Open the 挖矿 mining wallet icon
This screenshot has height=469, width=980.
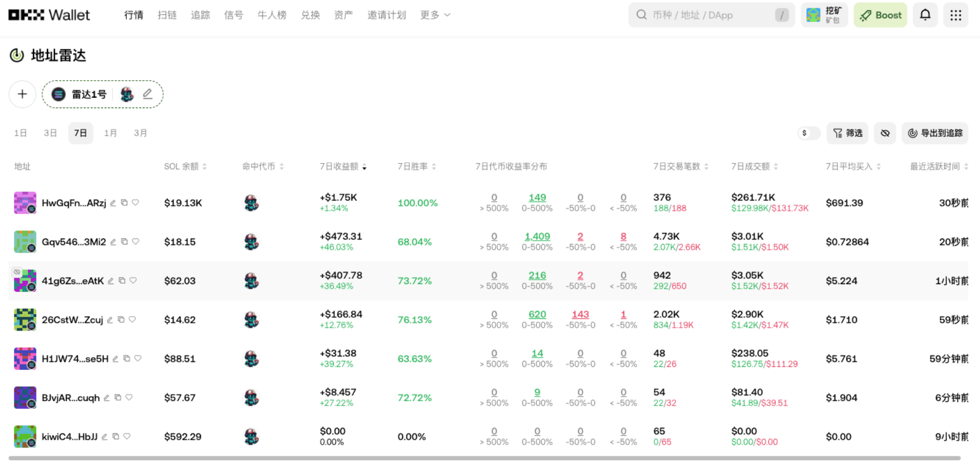pos(824,15)
